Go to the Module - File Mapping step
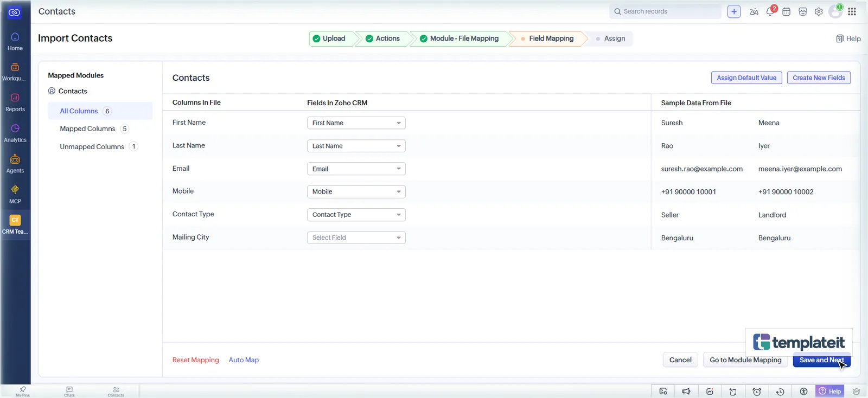Viewport: 868px width, 398px height. [x=459, y=38]
